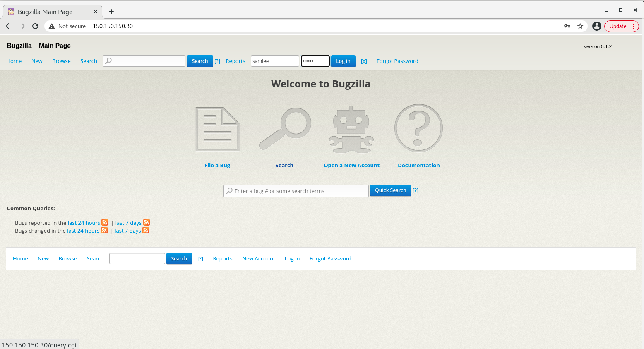Click the Update browser button
Viewport: 644px width, 349px height.
tap(618, 26)
